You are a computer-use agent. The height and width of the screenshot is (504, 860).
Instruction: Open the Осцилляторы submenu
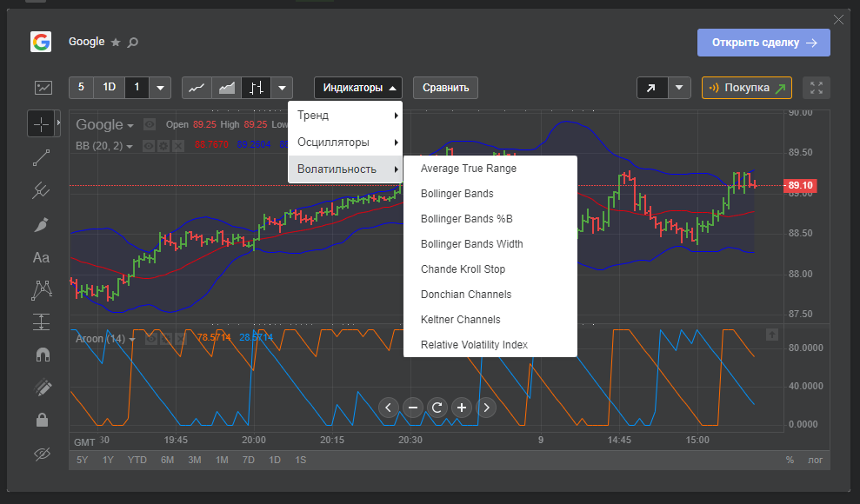coord(344,142)
